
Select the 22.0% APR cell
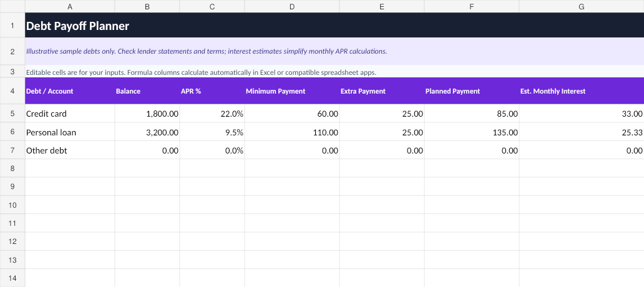click(212, 114)
